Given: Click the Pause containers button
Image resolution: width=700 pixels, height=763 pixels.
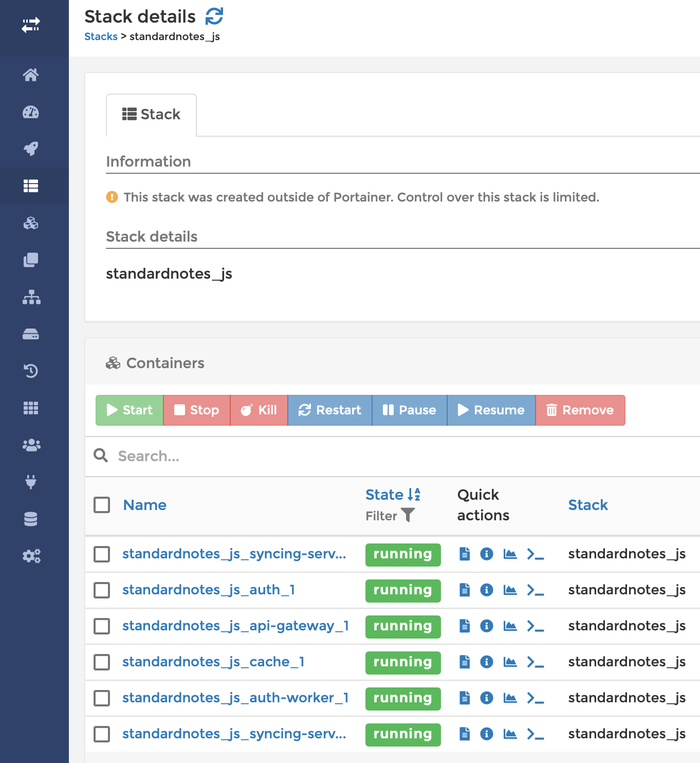Looking at the screenshot, I should (x=410, y=410).
